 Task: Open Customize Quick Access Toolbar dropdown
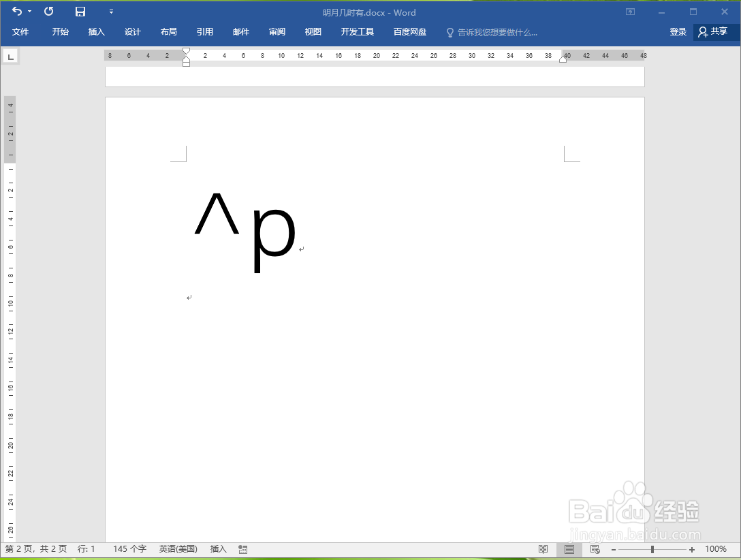coord(112,12)
